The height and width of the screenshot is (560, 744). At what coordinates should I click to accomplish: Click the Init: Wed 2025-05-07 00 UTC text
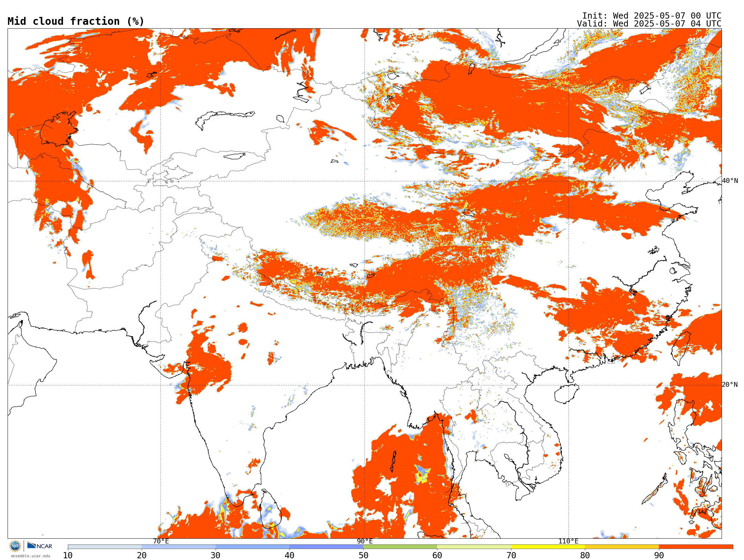point(652,16)
